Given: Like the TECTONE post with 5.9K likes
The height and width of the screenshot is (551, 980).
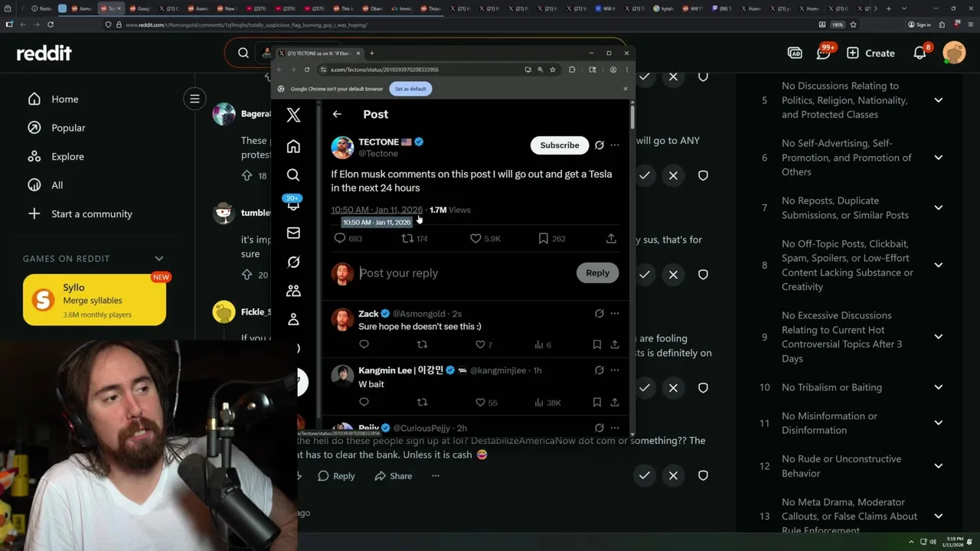Looking at the screenshot, I should pos(475,239).
